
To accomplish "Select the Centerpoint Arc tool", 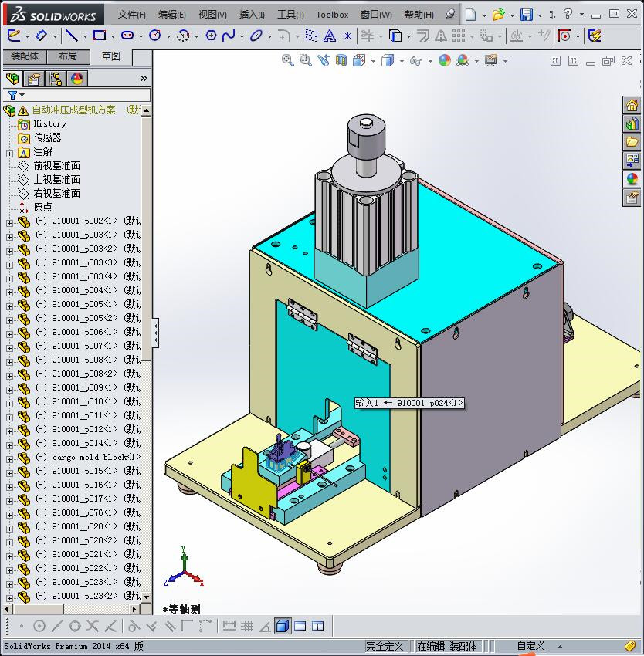I will (183, 36).
